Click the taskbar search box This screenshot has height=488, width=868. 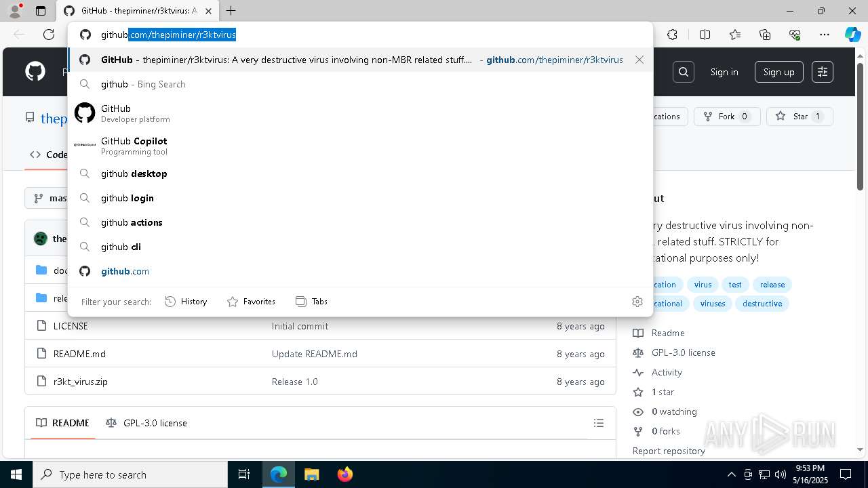click(x=130, y=474)
